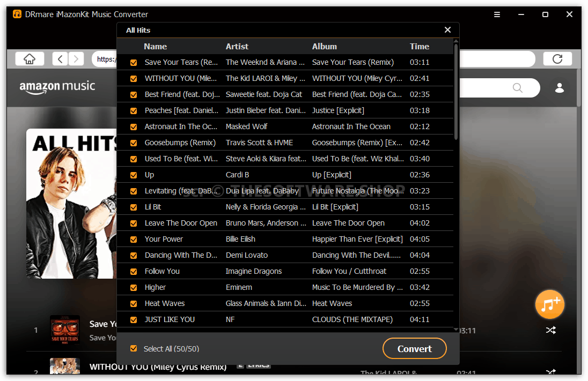Open the user profile icon
Image resolution: width=588 pixels, height=381 pixels.
[x=560, y=88]
